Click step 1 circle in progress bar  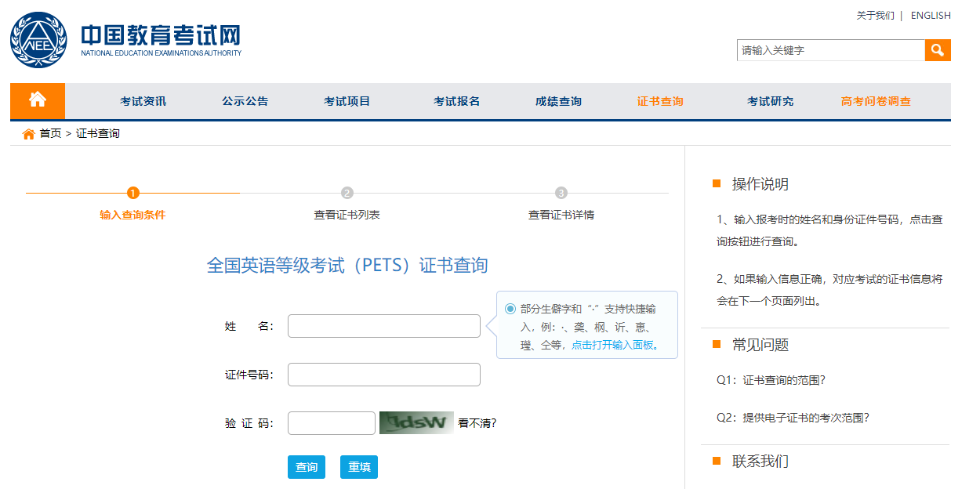tap(133, 193)
